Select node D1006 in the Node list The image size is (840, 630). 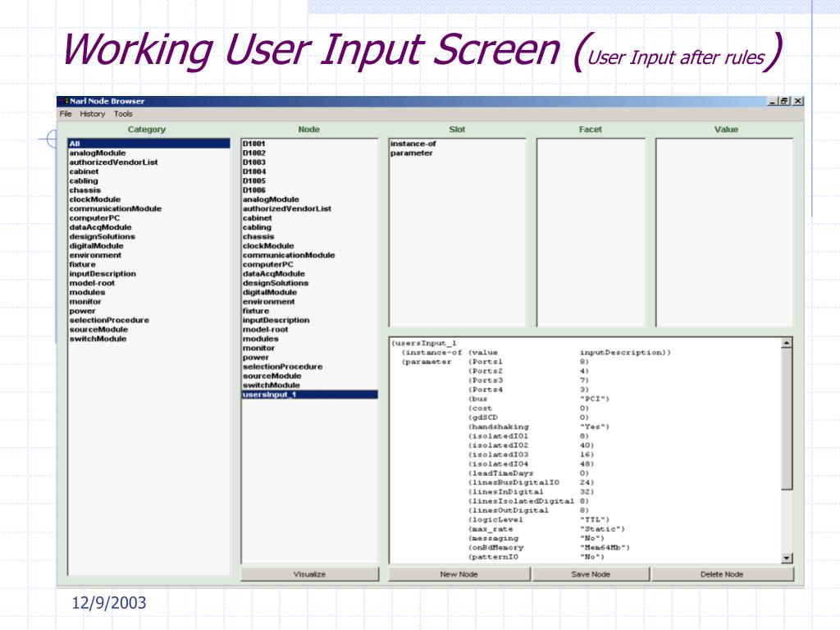(254, 189)
